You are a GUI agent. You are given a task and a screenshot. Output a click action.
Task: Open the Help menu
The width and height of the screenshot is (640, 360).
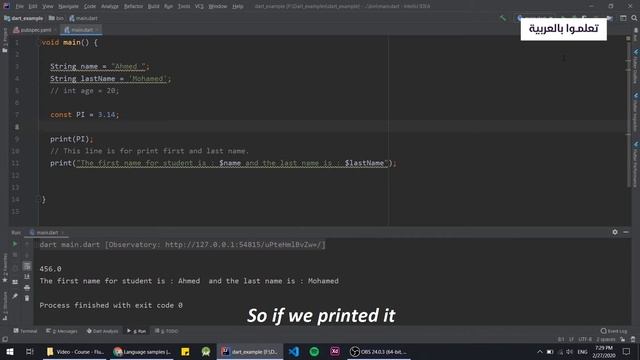pos(238,6)
